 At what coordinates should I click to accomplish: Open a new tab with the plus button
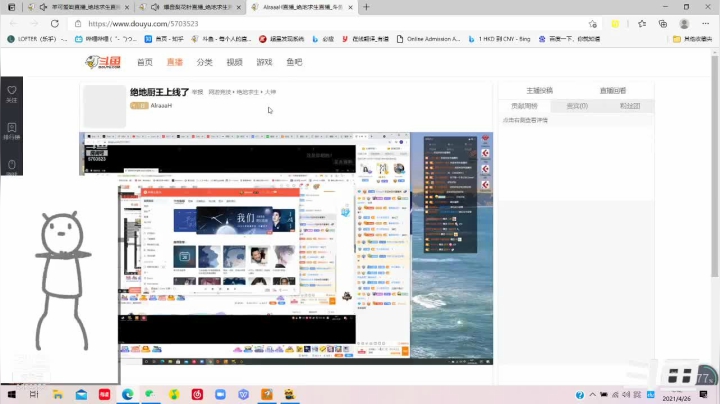point(366,7)
